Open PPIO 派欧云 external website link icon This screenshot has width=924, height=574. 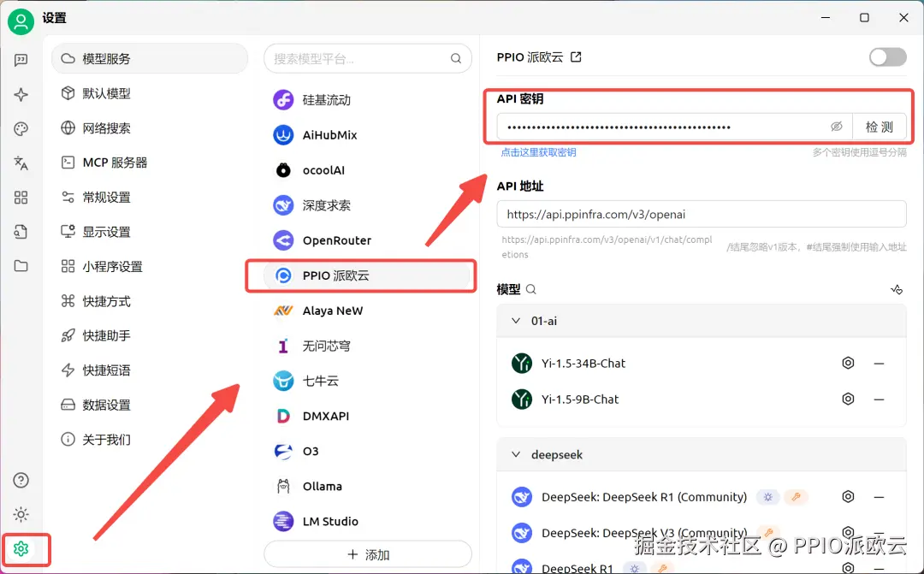pos(576,57)
